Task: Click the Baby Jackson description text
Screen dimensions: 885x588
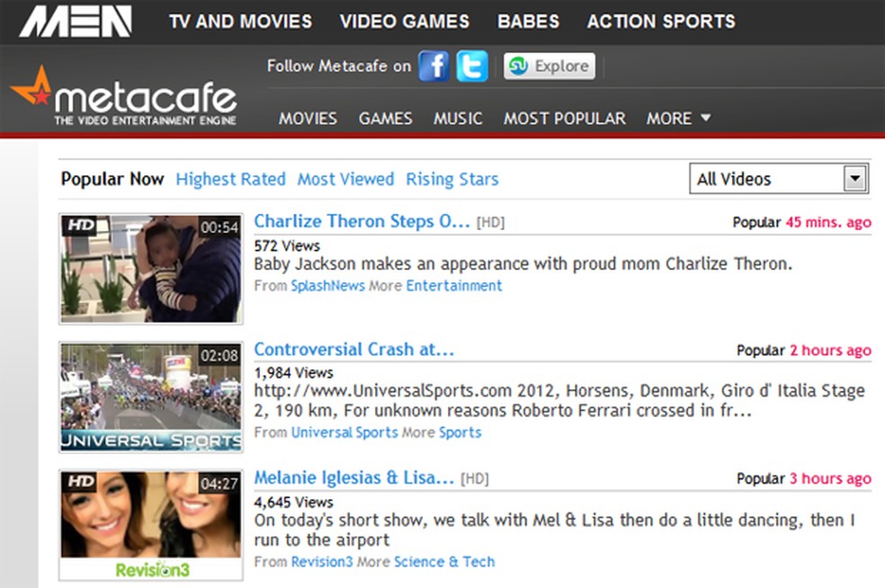Action: click(x=523, y=264)
